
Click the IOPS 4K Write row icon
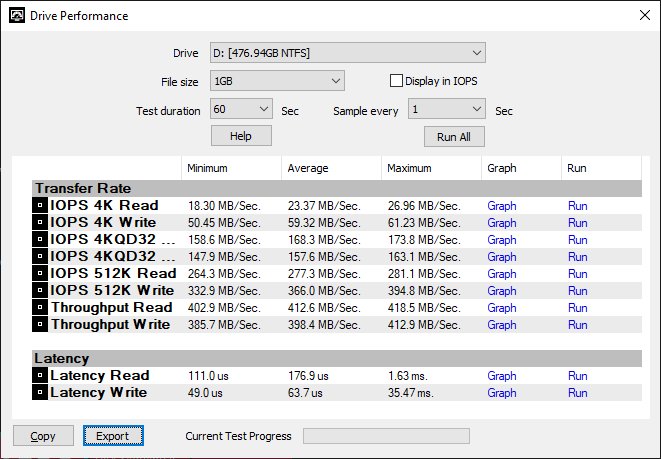point(40,222)
